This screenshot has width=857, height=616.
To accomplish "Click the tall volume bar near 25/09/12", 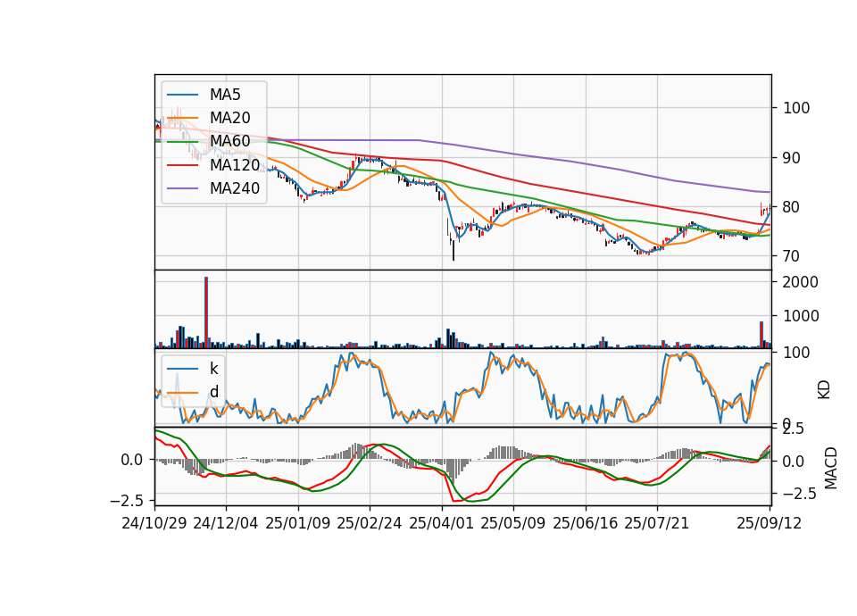I will 761,335.
